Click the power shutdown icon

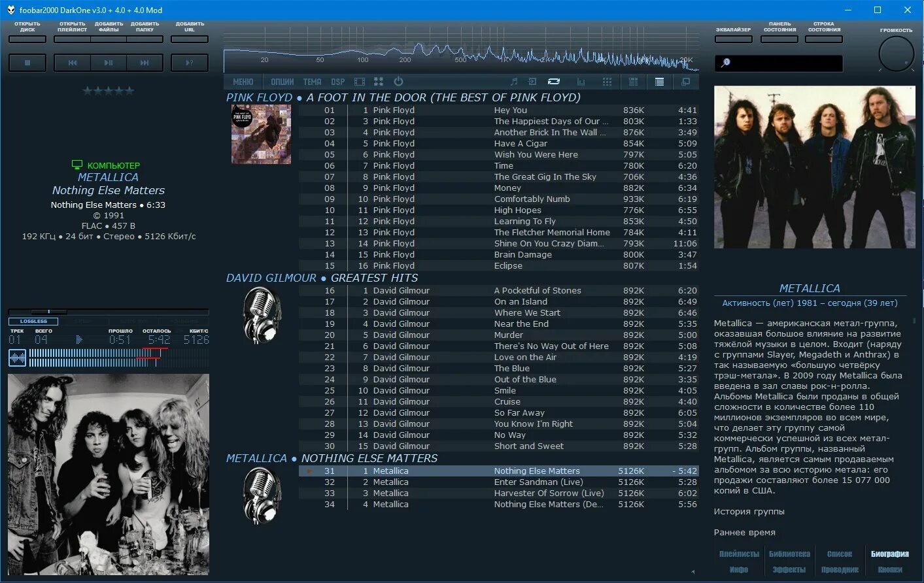(398, 82)
